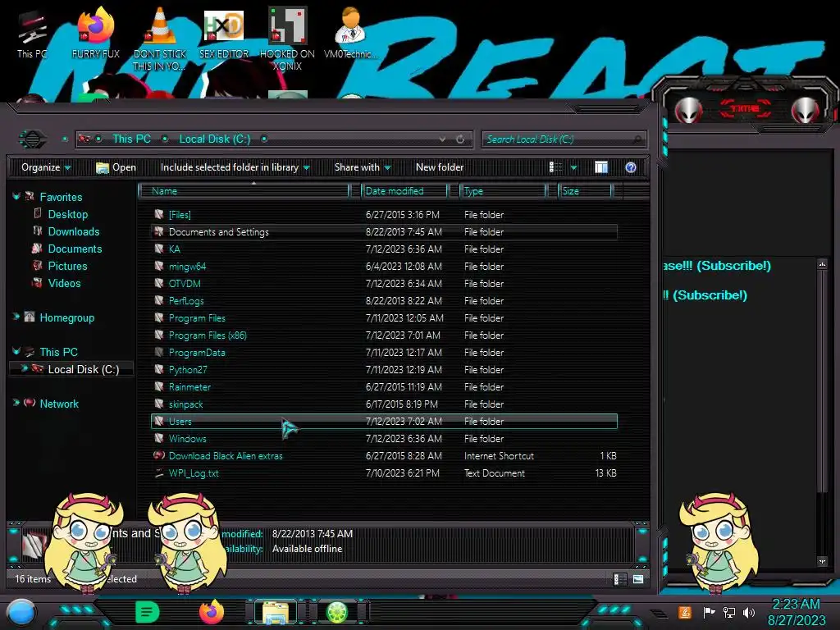840x630 pixels.
Task: Sort by the Name column header
Action: point(243,191)
